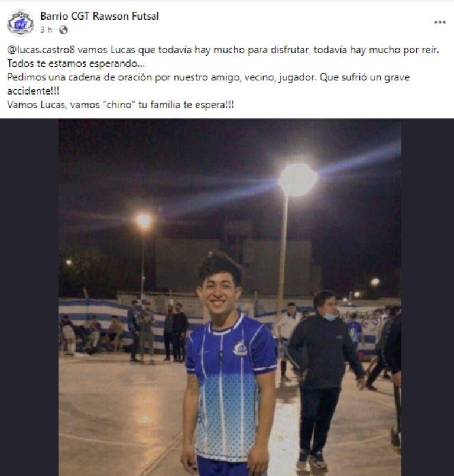This screenshot has height=476, width=454.
Task: Click the @lucas.castro8 mention
Action: (41, 50)
